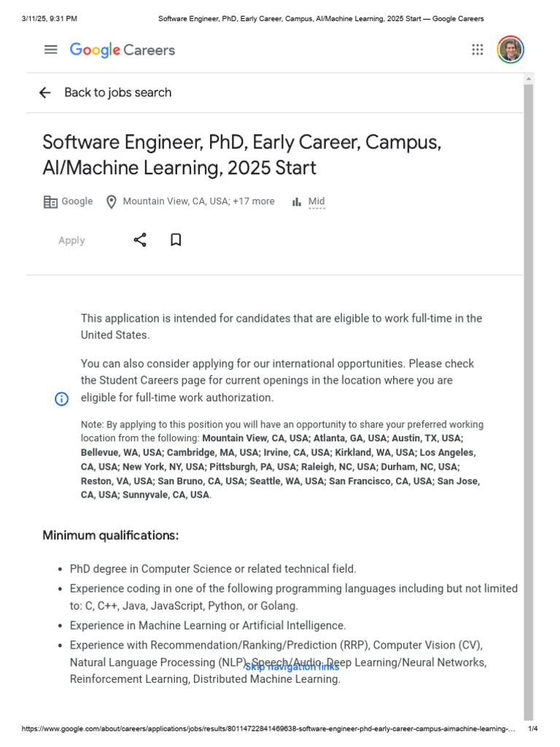Open the Google Careers logo link
Viewport: 560px width, 747px height.
[x=122, y=50]
